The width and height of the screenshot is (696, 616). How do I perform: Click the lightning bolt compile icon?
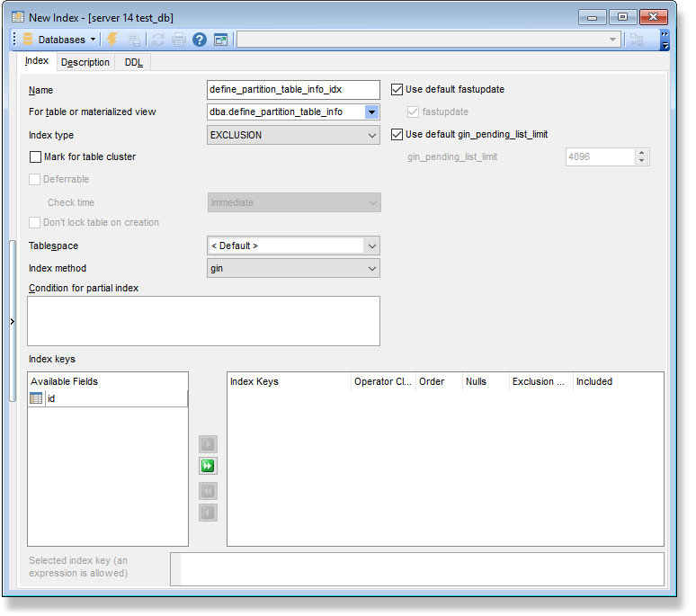[x=112, y=40]
